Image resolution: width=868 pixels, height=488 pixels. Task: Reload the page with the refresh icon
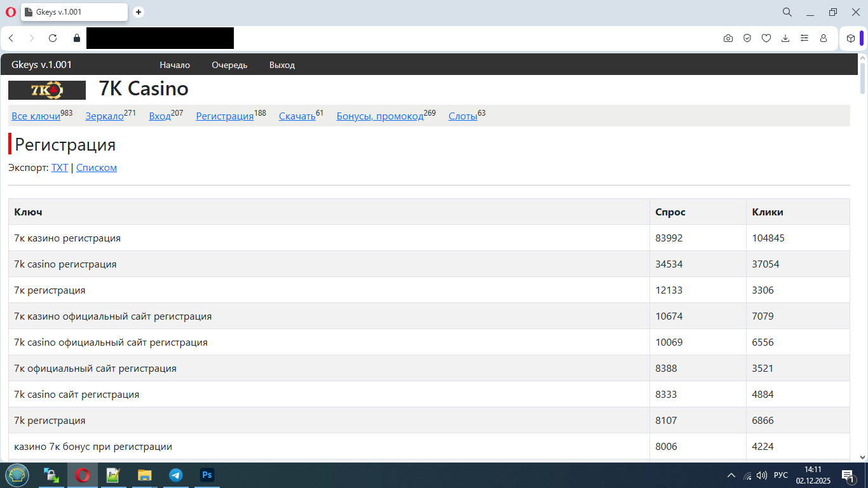(x=53, y=38)
